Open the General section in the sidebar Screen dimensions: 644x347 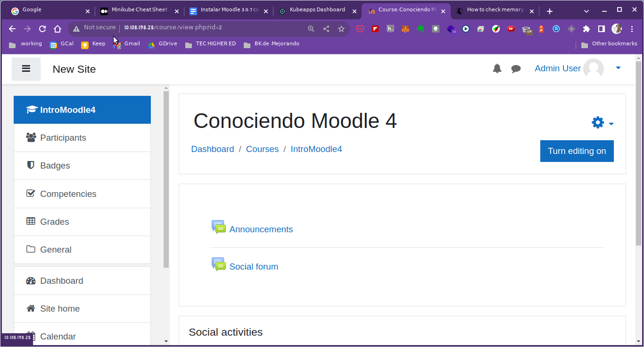pyautogui.click(x=82, y=250)
